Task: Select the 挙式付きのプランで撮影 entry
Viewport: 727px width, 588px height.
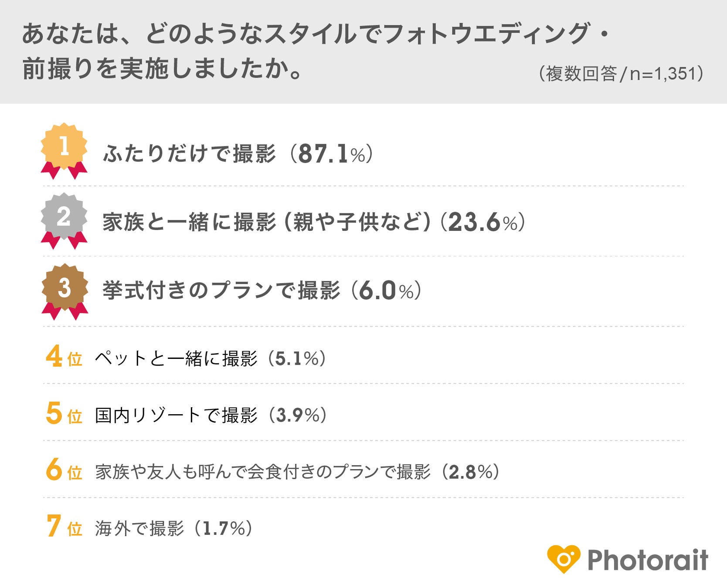Action: pyautogui.click(x=221, y=291)
